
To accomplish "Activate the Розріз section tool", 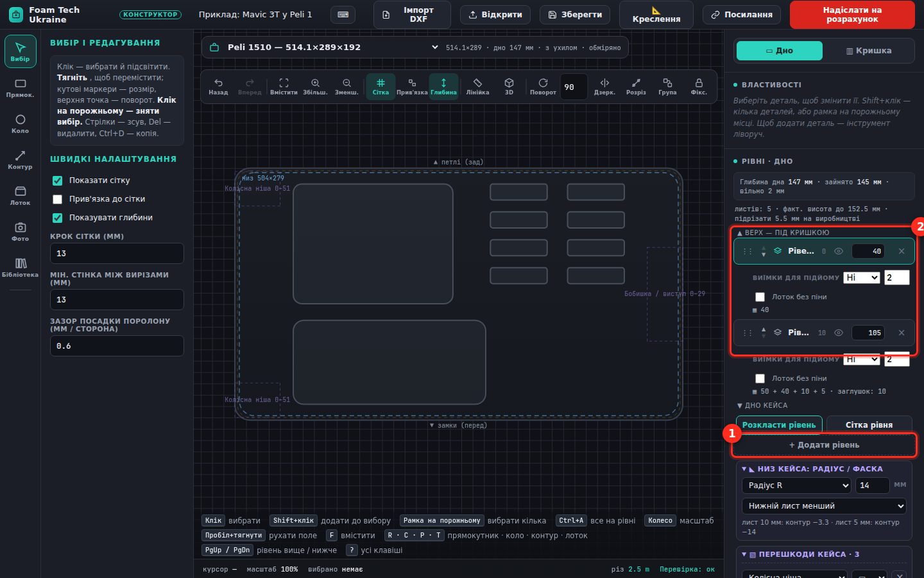I will [636, 87].
